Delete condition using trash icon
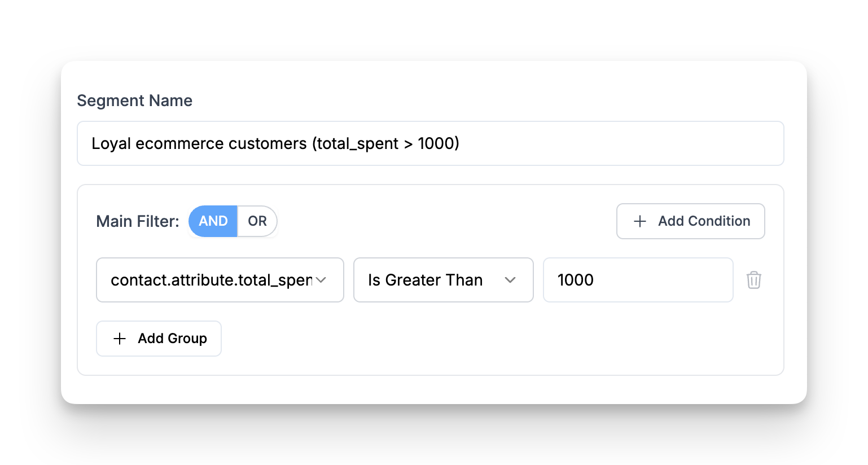The image size is (868, 465). coord(753,280)
